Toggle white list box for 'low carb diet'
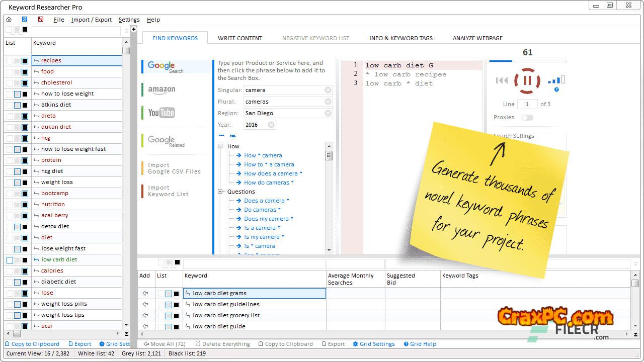 click(10, 260)
